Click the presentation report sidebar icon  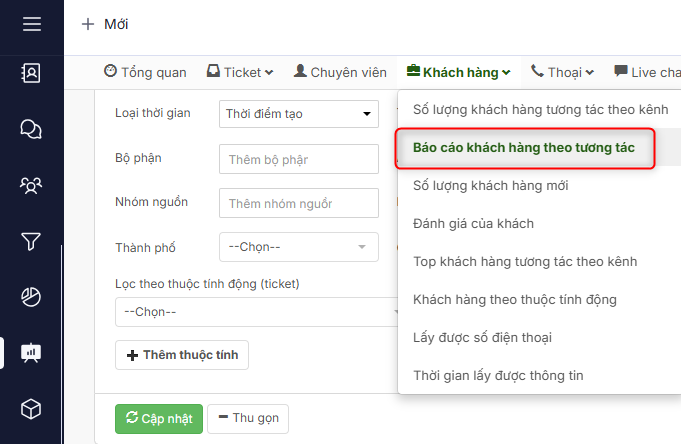tap(31, 353)
